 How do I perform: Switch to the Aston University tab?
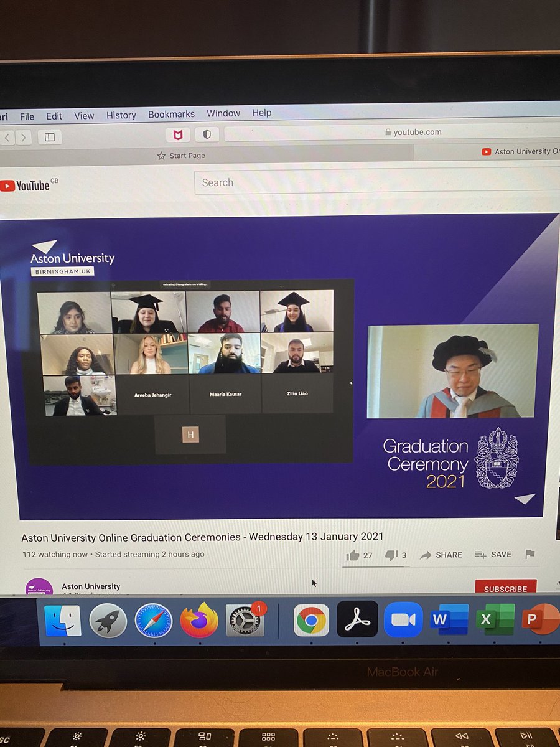click(488, 151)
